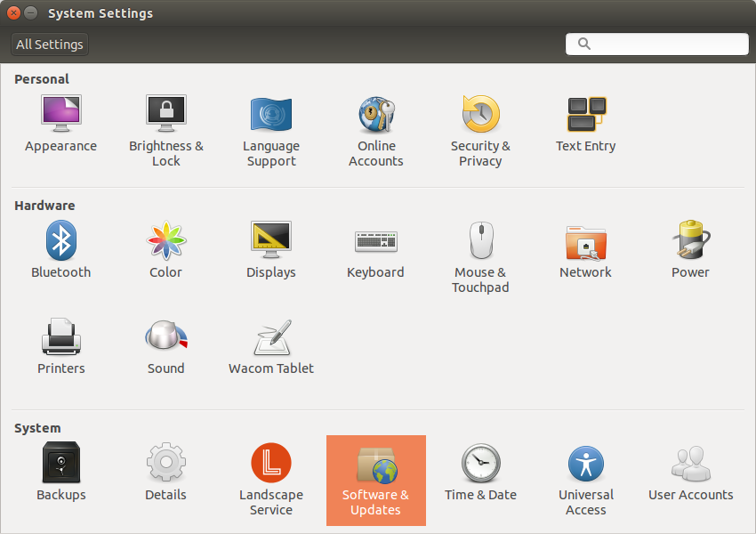Open User Accounts settings
The width and height of the screenshot is (756, 534).
tap(691, 472)
